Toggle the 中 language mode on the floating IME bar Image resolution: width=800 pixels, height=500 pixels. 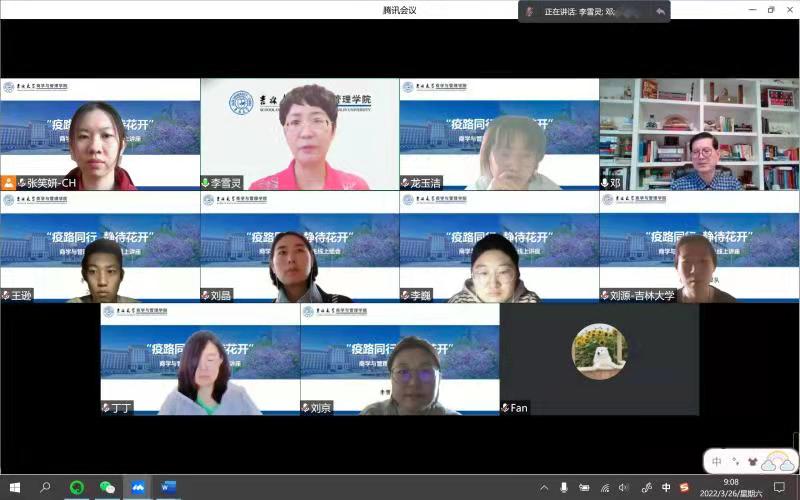pyautogui.click(x=717, y=461)
